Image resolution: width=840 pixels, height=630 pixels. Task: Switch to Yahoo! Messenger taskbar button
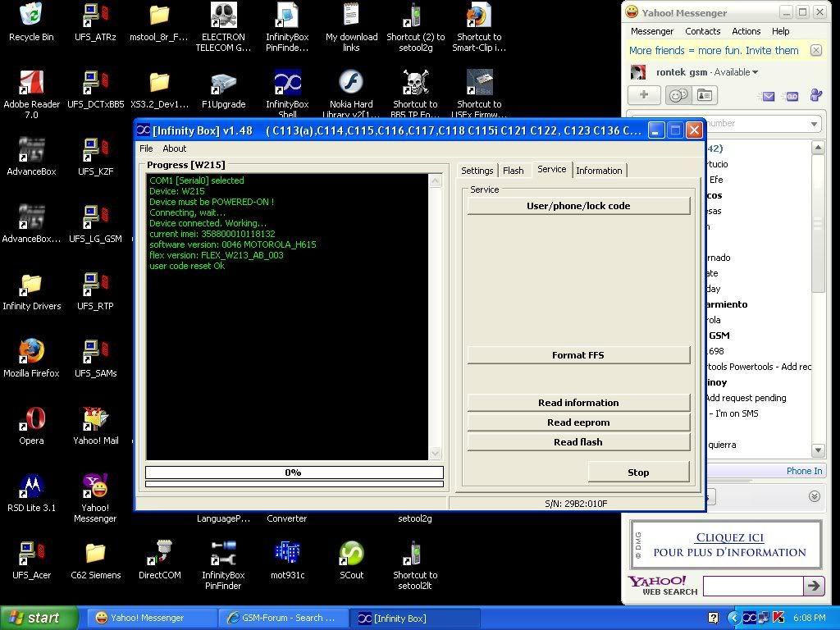click(x=153, y=618)
